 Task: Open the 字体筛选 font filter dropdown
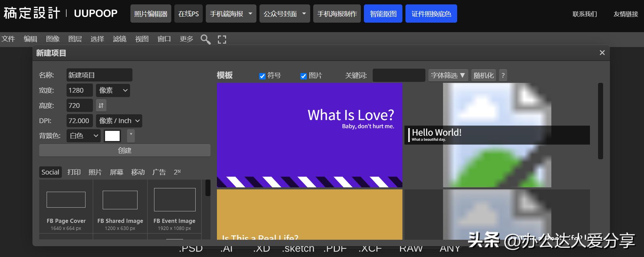click(x=448, y=75)
